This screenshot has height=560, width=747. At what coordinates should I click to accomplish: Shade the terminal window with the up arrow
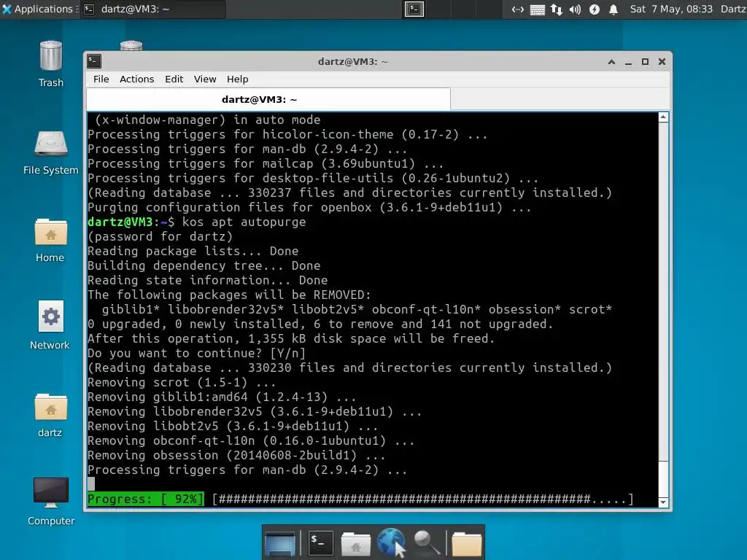click(x=612, y=62)
